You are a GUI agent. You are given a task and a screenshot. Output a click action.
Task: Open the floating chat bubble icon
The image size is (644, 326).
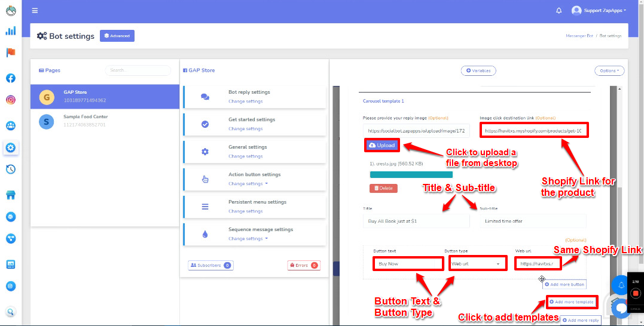(621, 308)
